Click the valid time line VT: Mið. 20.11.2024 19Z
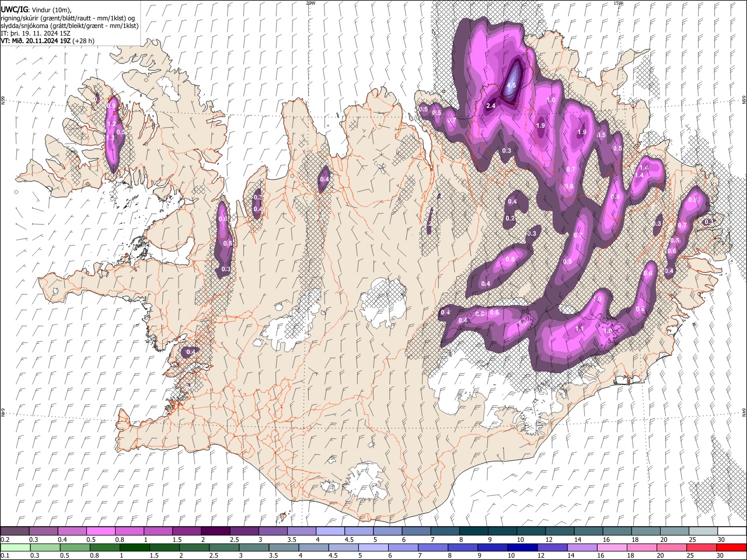 [x=47, y=41]
